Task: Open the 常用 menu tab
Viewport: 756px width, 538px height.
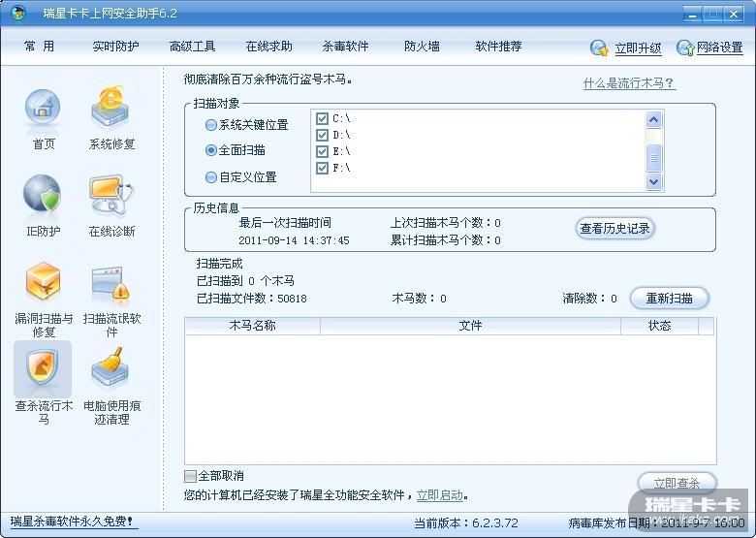Action: (39, 47)
